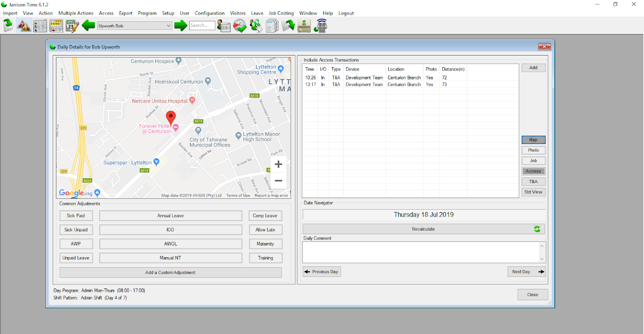Open the April 23 calendar edit icon
644x334 pixels.
[72, 26]
